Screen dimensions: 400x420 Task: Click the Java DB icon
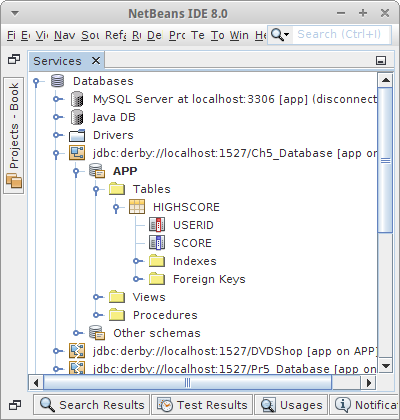pyautogui.click(x=77, y=117)
